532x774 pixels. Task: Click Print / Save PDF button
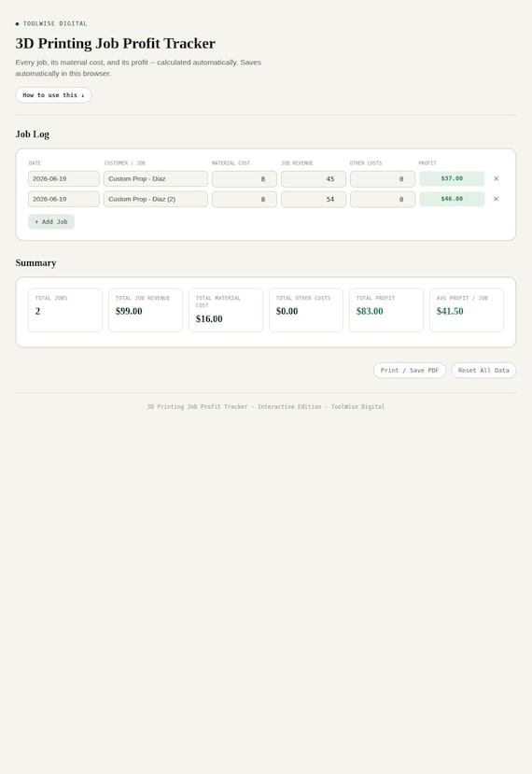(x=410, y=371)
